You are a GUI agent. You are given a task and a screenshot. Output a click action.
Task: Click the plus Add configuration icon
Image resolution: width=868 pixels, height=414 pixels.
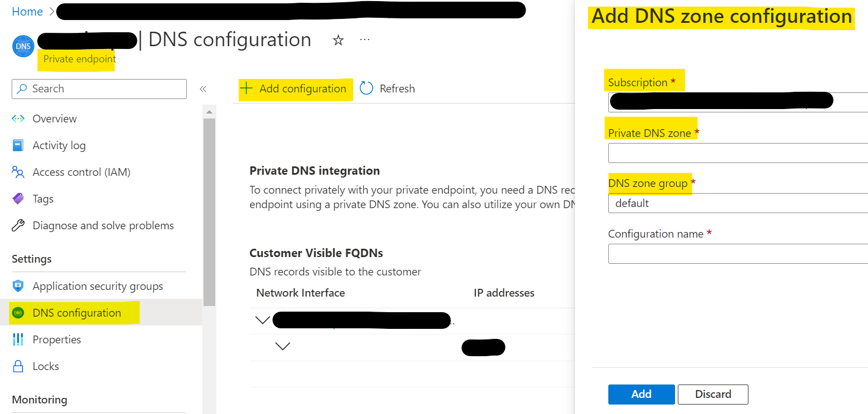click(x=246, y=88)
